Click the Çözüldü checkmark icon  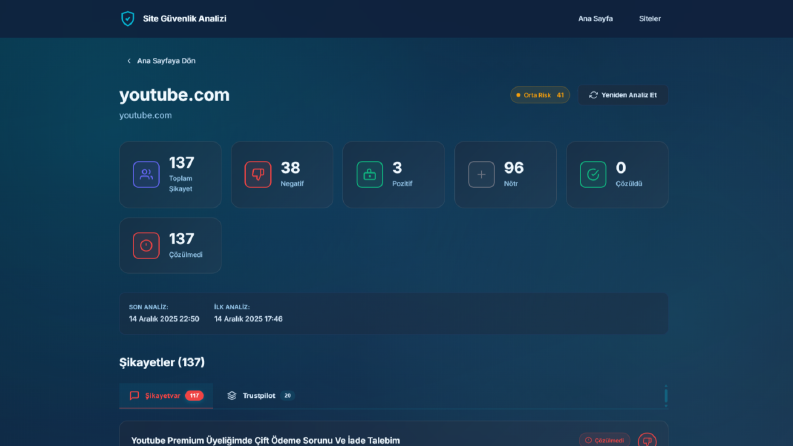click(593, 174)
